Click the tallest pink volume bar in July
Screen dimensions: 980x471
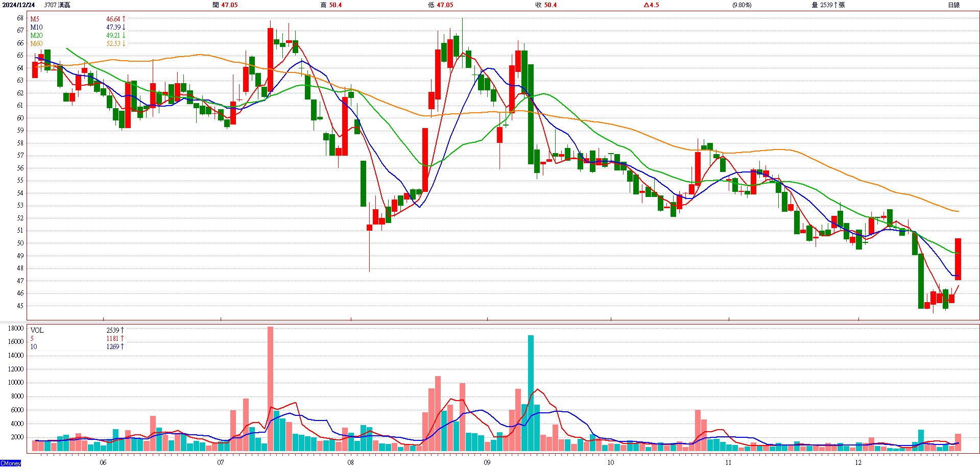[x=270, y=388]
